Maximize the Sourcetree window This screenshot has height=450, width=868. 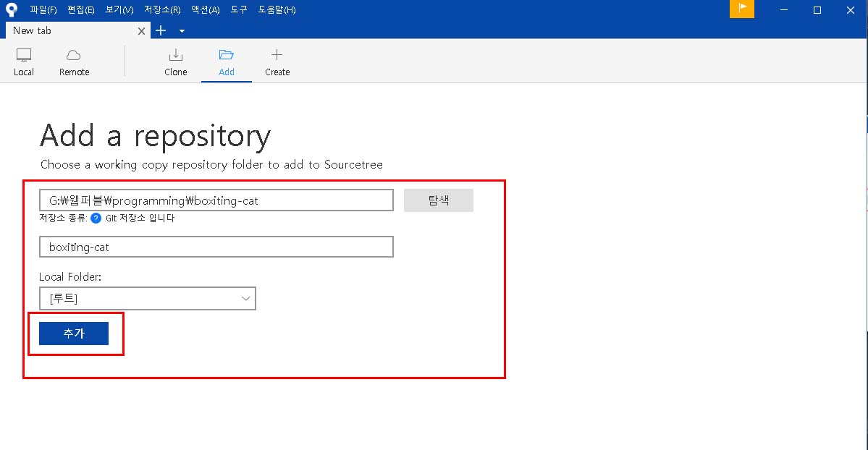coord(817,10)
